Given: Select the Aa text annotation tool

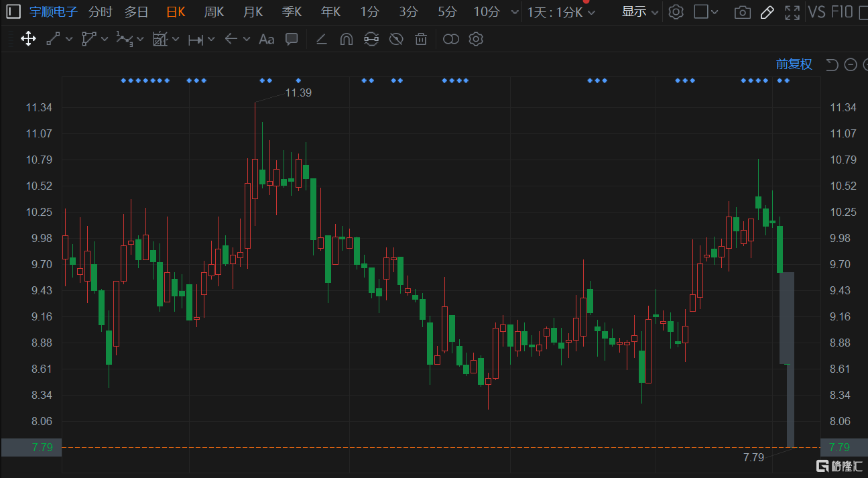Looking at the screenshot, I should [x=266, y=39].
